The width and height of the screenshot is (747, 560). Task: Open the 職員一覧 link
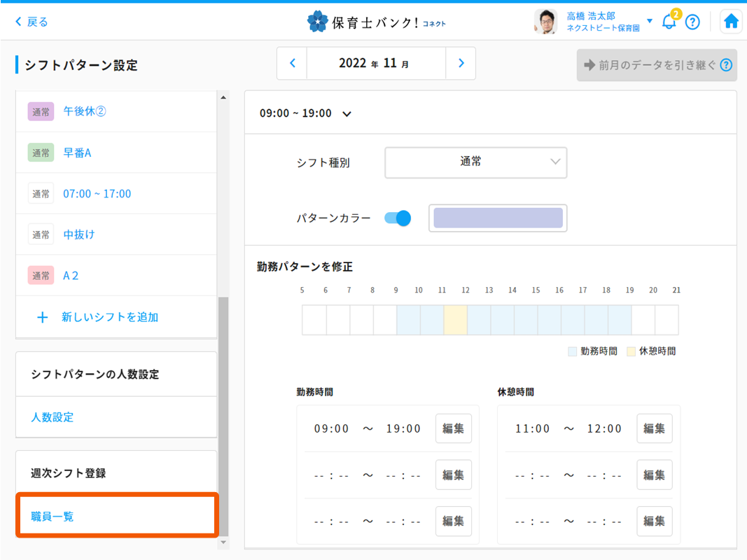(53, 517)
